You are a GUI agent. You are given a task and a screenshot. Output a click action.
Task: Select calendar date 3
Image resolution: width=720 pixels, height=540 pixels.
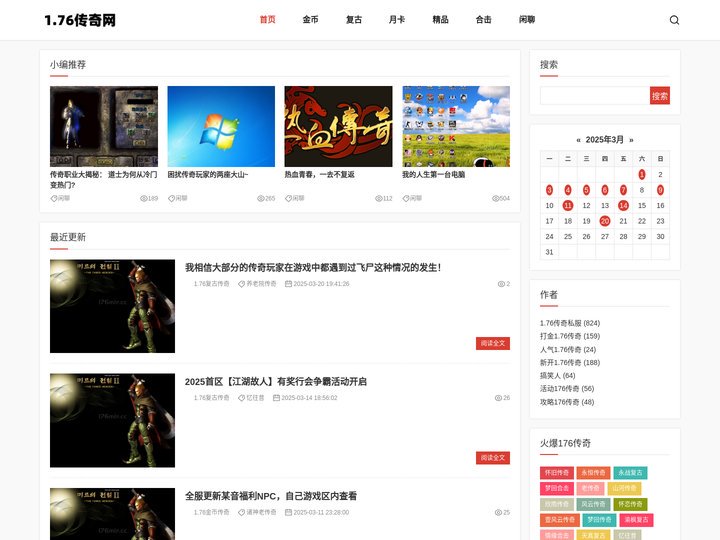[x=549, y=190]
